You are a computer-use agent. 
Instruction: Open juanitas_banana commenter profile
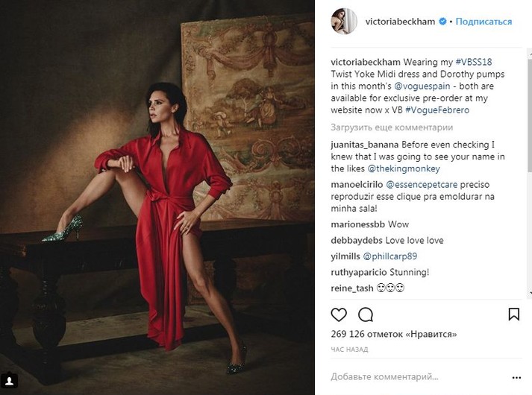tap(365, 145)
